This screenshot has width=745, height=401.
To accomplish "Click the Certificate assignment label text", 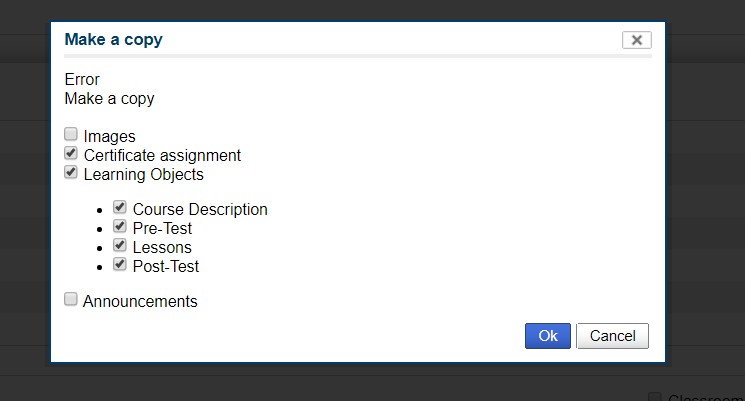I will pos(162,155).
